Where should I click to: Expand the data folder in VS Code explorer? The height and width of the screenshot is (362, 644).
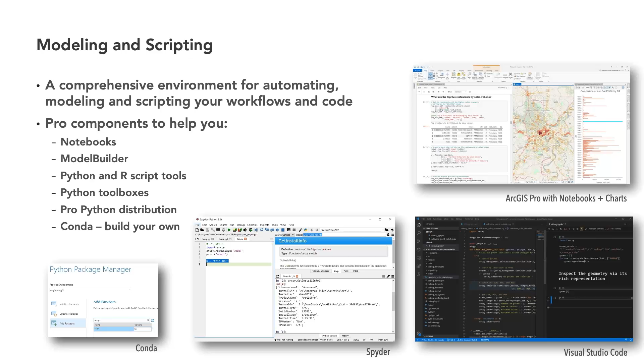pos(430,263)
